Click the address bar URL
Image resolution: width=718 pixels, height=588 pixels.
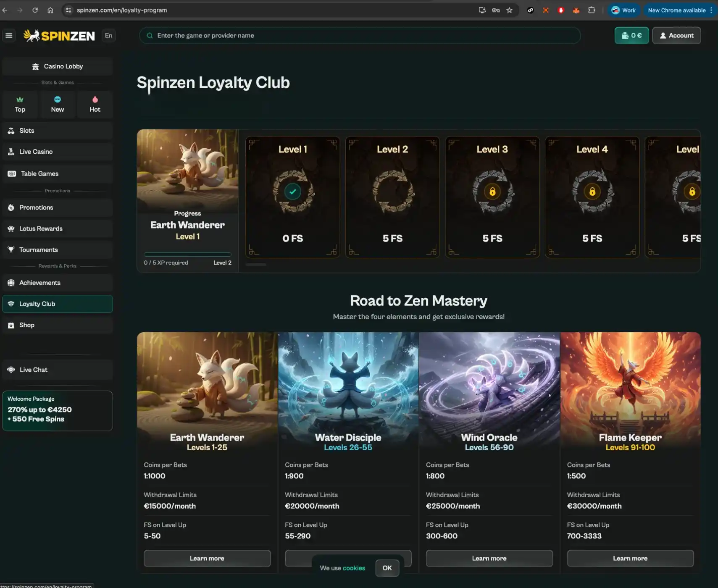[x=122, y=10]
